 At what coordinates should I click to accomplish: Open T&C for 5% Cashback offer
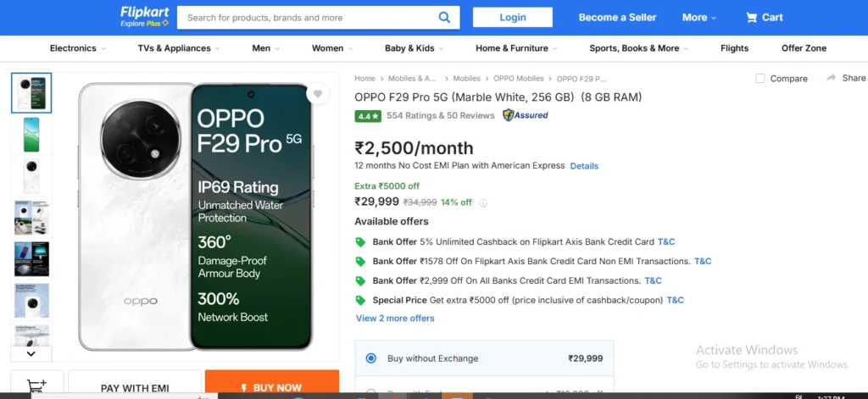(x=666, y=241)
